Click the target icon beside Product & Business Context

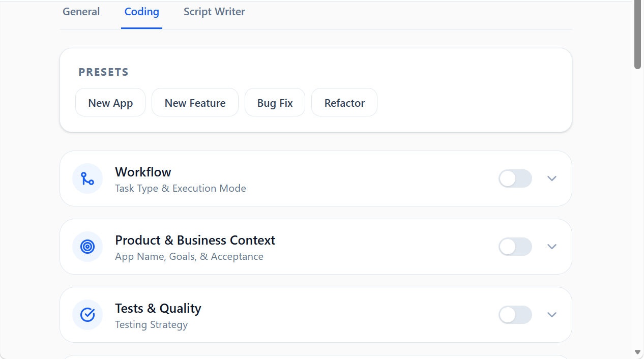pos(87,247)
